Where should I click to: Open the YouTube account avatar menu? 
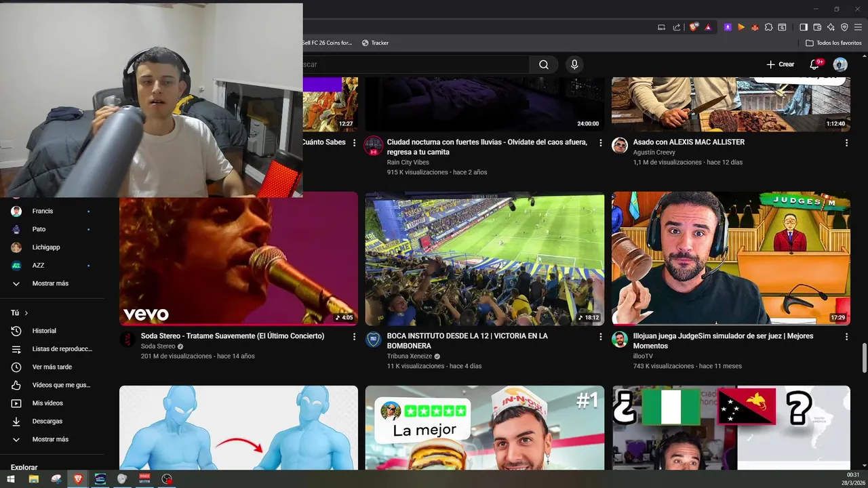pyautogui.click(x=840, y=64)
